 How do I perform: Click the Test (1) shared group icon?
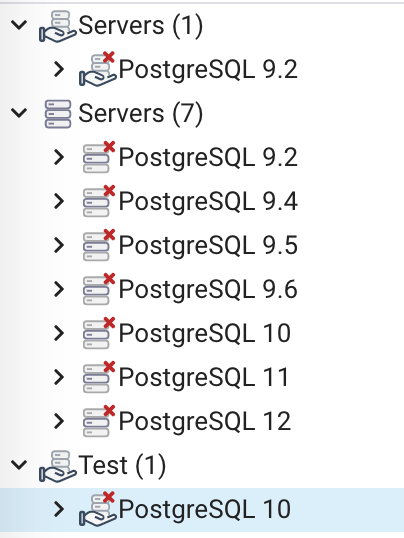(57, 466)
